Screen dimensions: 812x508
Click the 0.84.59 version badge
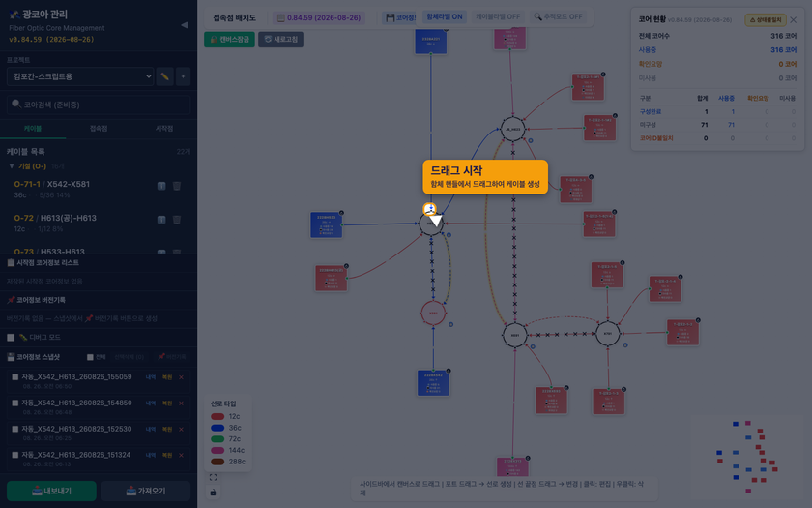[318, 17]
